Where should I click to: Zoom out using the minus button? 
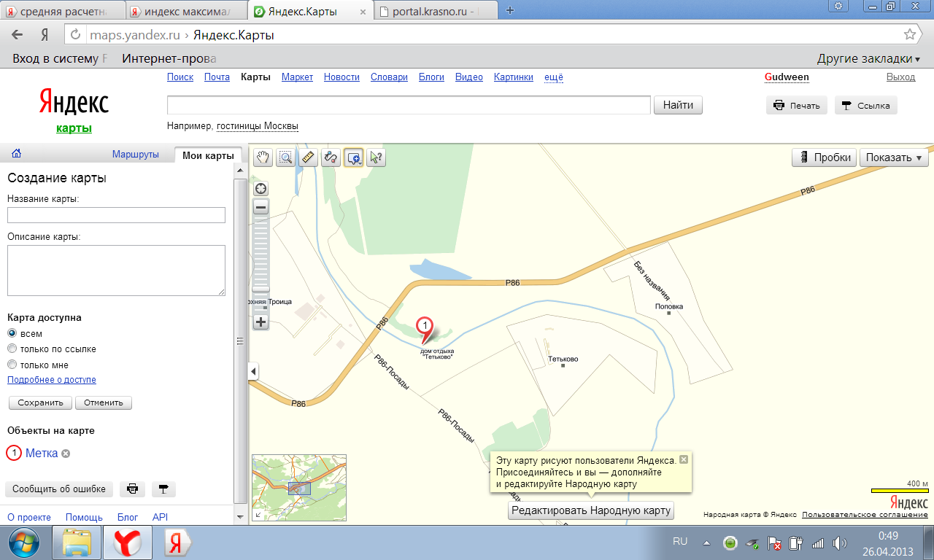pyautogui.click(x=261, y=208)
